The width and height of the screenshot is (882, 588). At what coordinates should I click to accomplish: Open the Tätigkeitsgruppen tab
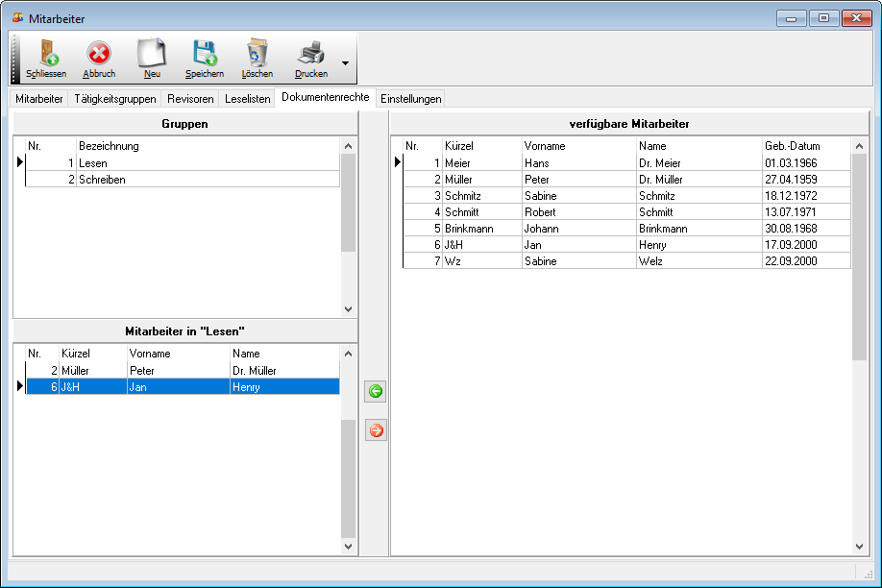[114, 99]
